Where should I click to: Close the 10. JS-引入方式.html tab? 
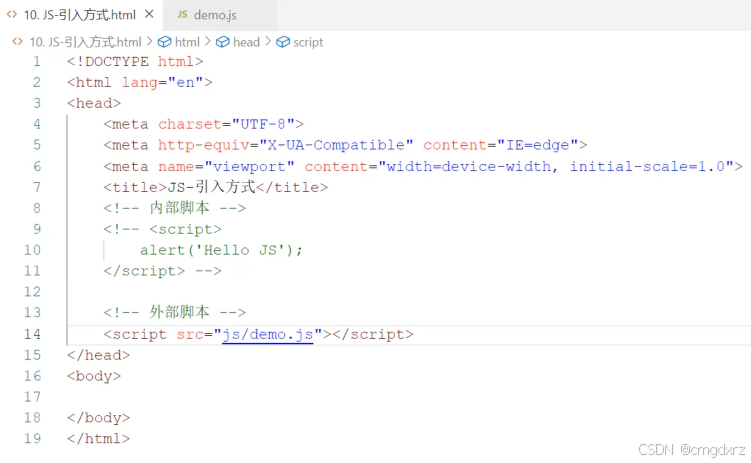tap(149, 14)
